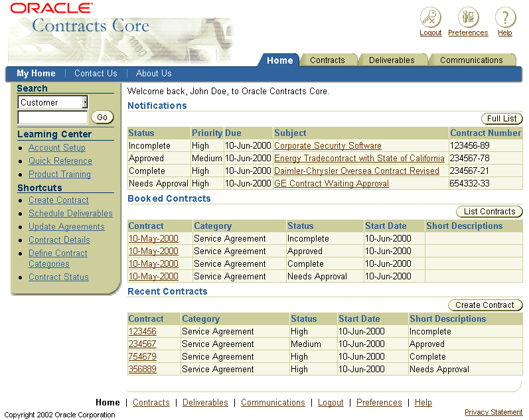This screenshot has width=529, height=420.
Task: Open Energy Tradecontract with State of California
Action: pyautogui.click(x=359, y=158)
